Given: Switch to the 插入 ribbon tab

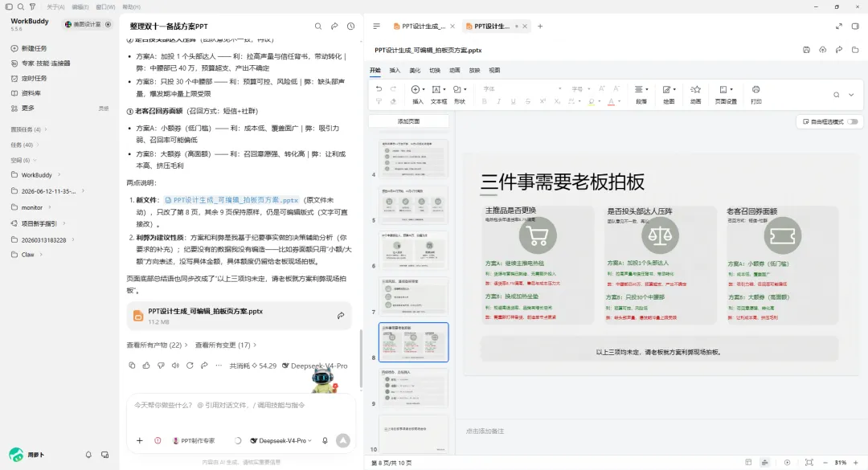Looking at the screenshot, I should 395,71.
